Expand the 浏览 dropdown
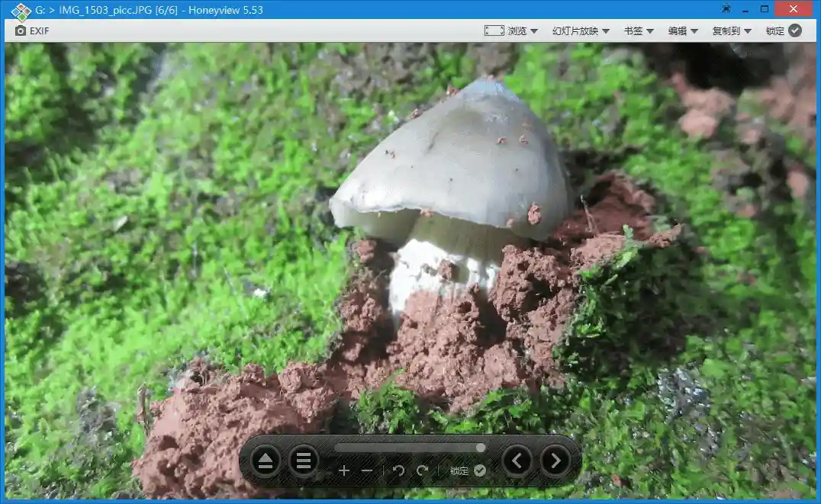 coord(523,30)
